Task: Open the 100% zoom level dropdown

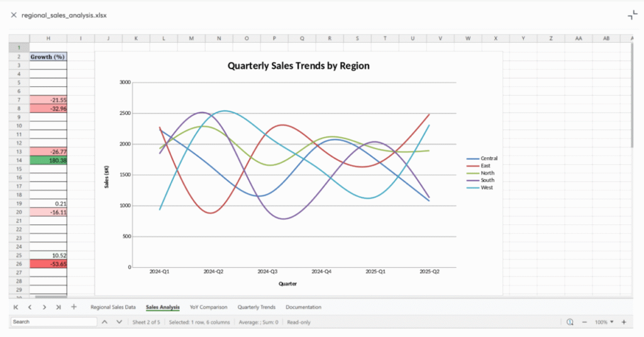Action: 604,322
